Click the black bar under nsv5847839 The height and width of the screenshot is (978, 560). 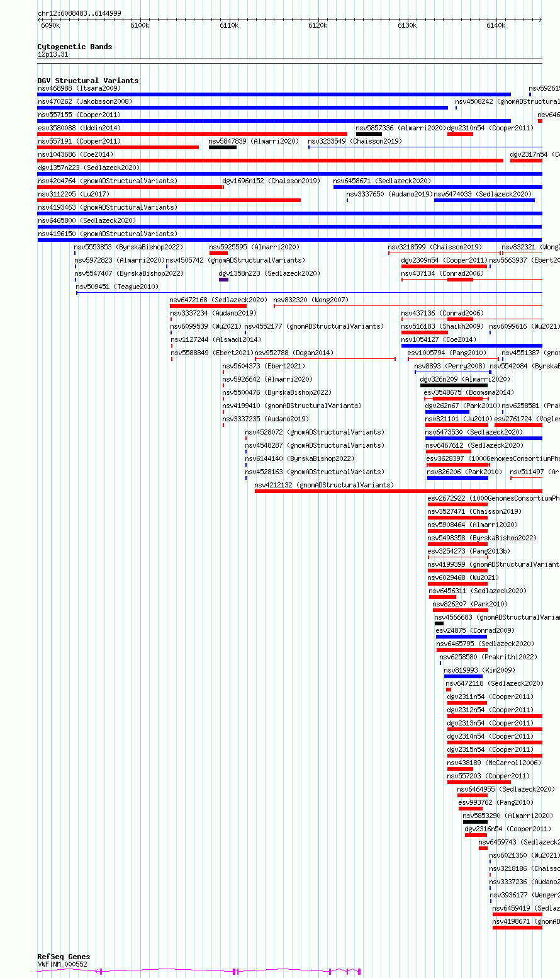pyautogui.click(x=223, y=147)
